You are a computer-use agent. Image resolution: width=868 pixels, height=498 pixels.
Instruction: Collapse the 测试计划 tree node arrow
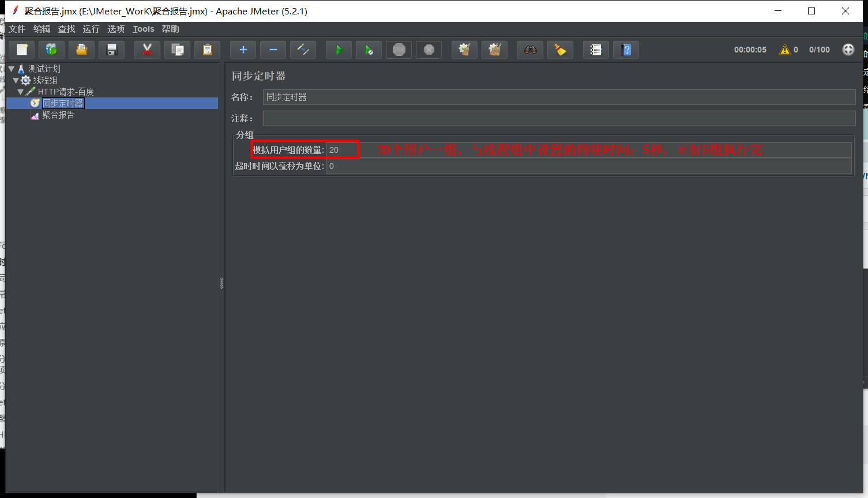tap(11, 69)
